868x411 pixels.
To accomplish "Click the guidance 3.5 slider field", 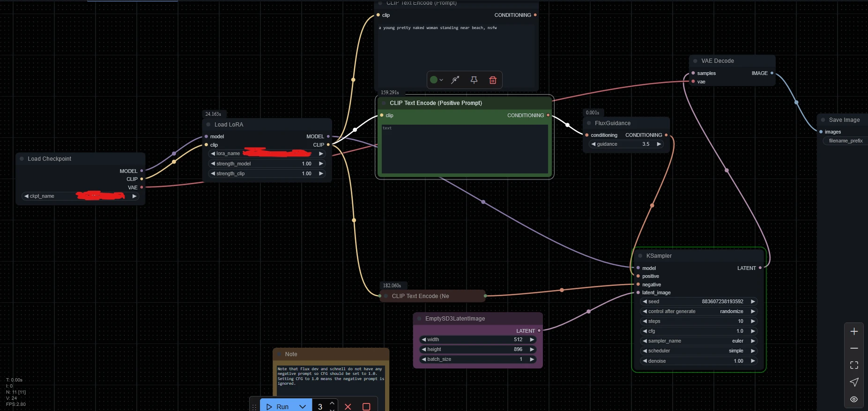I will click(x=626, y=144).
